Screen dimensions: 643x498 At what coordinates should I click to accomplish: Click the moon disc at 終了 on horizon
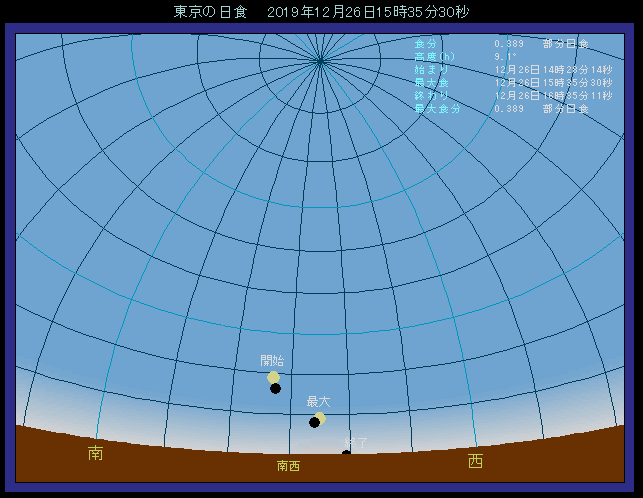346,454
